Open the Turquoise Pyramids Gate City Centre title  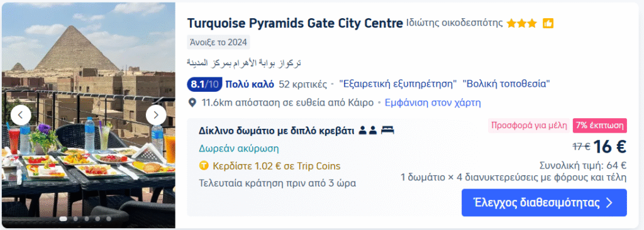click(x=295, y=23)
